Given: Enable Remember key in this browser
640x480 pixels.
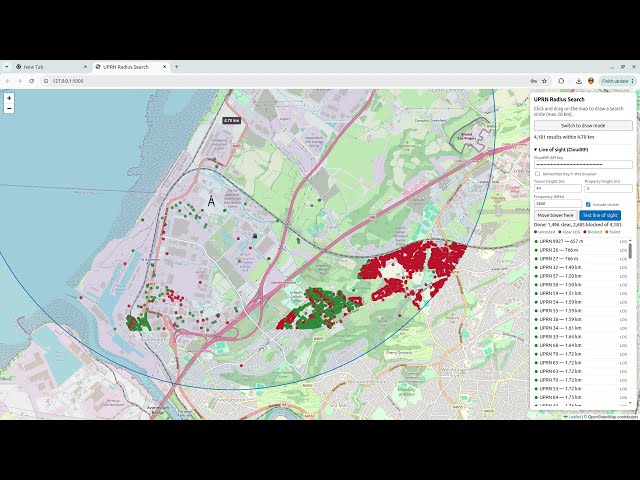Looking at the screenshot, I should (537, 174).
